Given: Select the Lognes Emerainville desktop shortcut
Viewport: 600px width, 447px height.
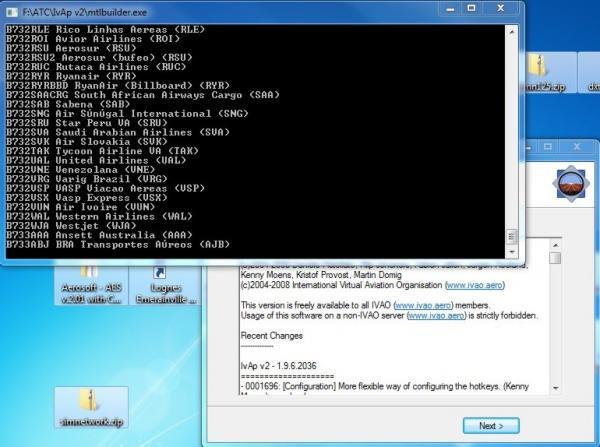Looking at the screenshot, I should pyautogui.click(x=166, y=285).
